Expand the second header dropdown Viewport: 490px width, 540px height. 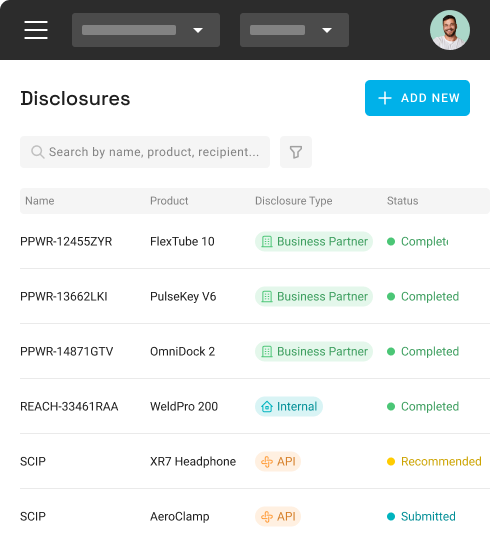coord(294,30)
